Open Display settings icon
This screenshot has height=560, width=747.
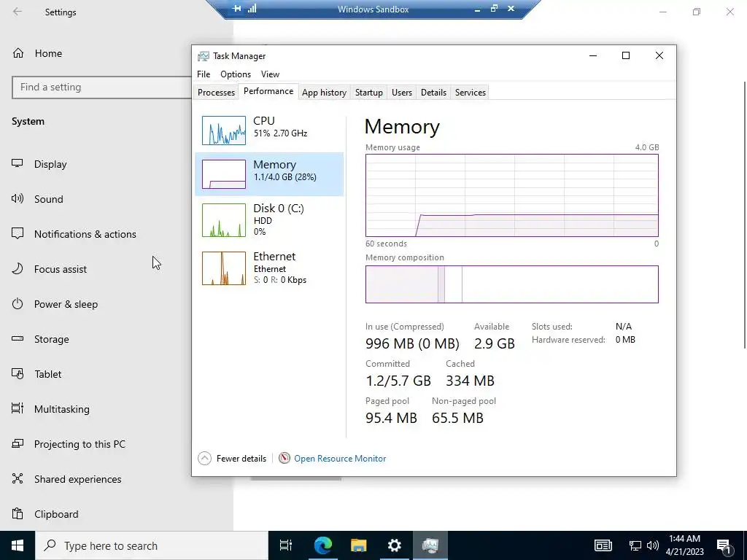(x=18, y=164)
